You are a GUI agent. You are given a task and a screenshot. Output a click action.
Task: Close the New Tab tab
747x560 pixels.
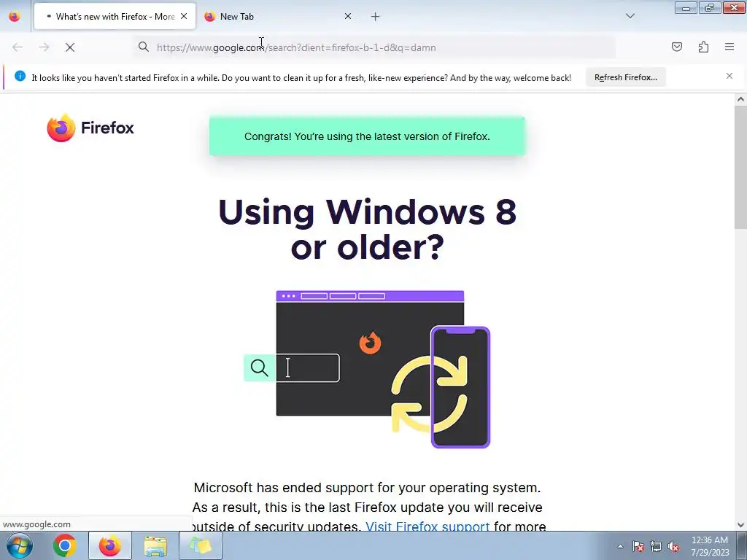click(x=348, y=16)
